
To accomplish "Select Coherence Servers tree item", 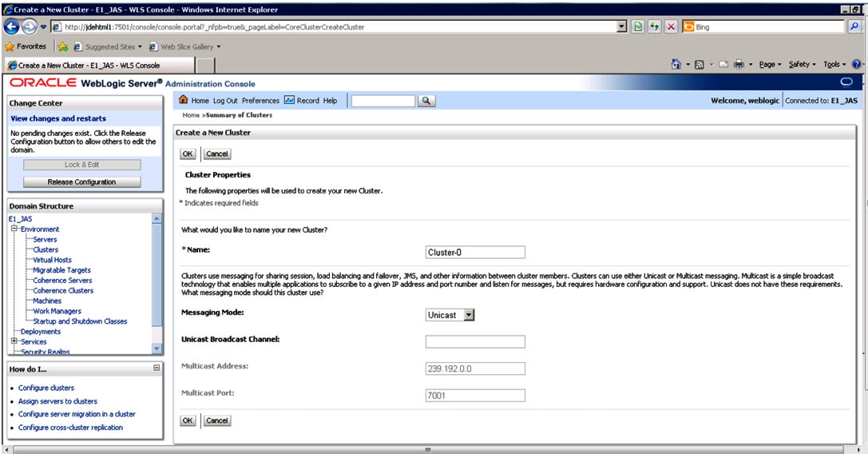I will point(62,280).
